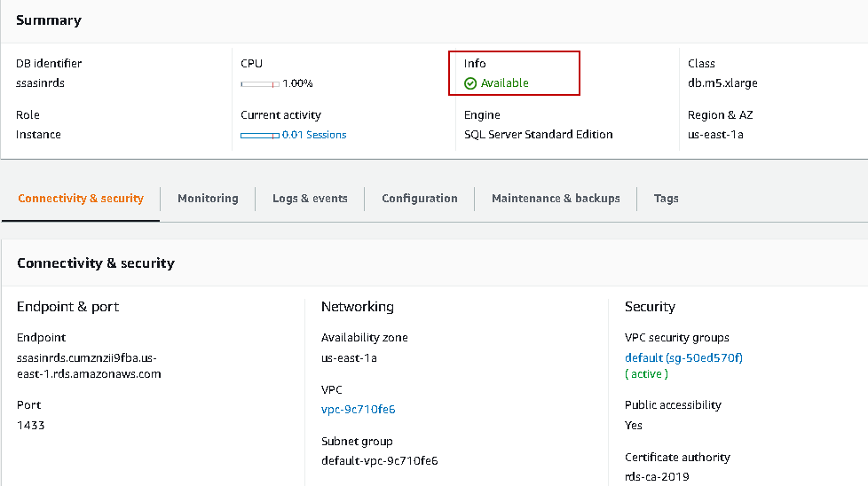Image resolution: width=868 pixels, height=486 pixels.
Task: Select the Logs & events tab
Action: click(310, 199)
